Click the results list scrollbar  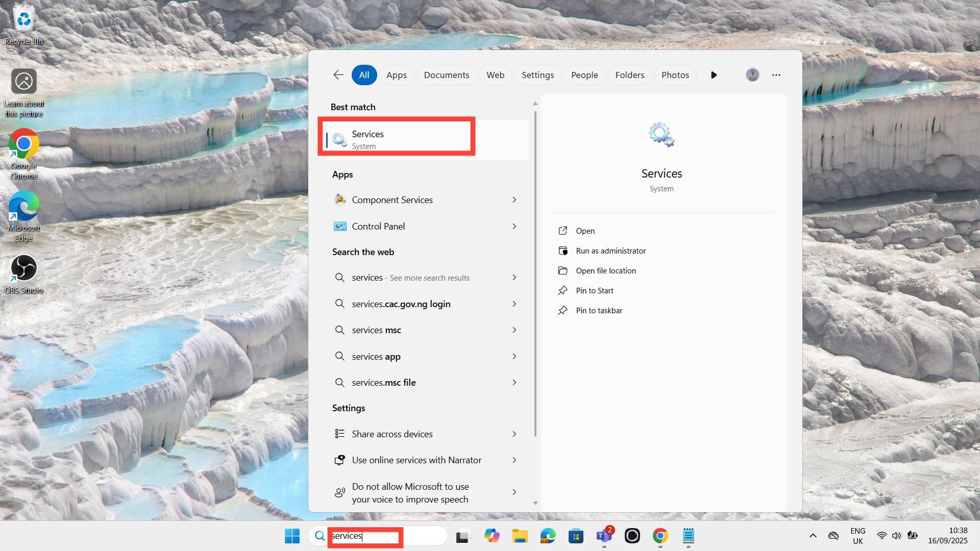[535, 275]
